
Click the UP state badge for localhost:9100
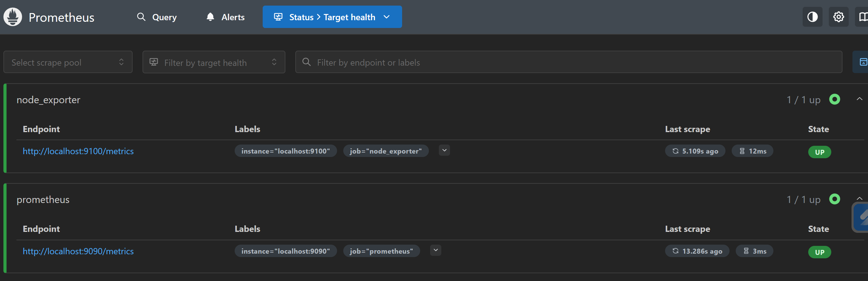point(819,152)
